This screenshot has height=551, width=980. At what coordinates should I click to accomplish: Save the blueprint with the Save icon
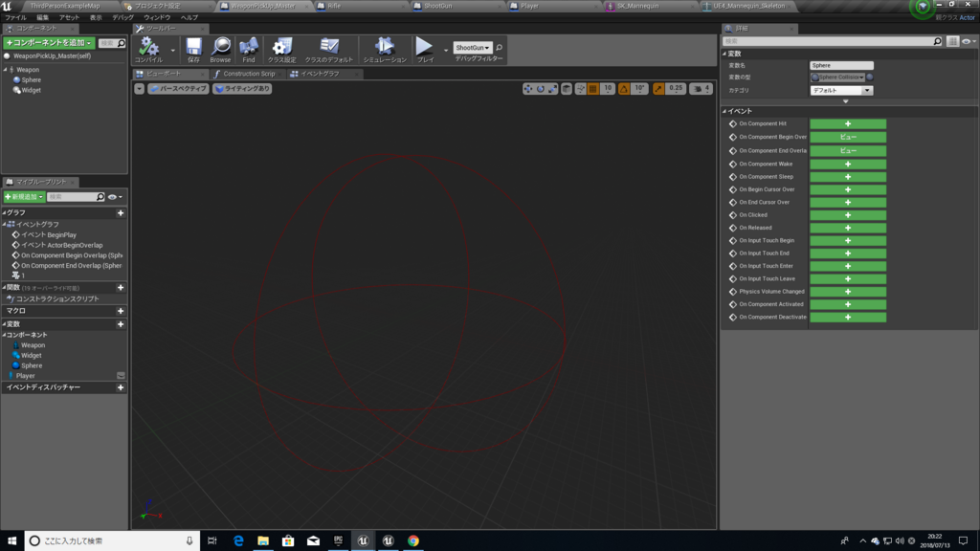click(193, 50)
